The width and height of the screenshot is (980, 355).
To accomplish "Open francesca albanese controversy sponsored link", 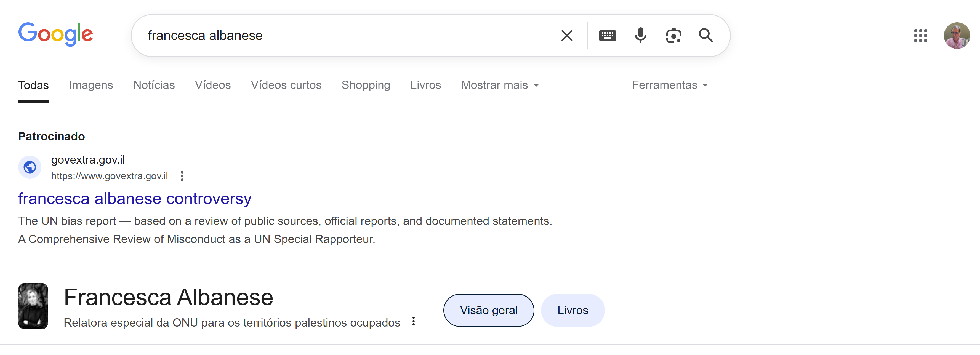I will pos(135,199).
